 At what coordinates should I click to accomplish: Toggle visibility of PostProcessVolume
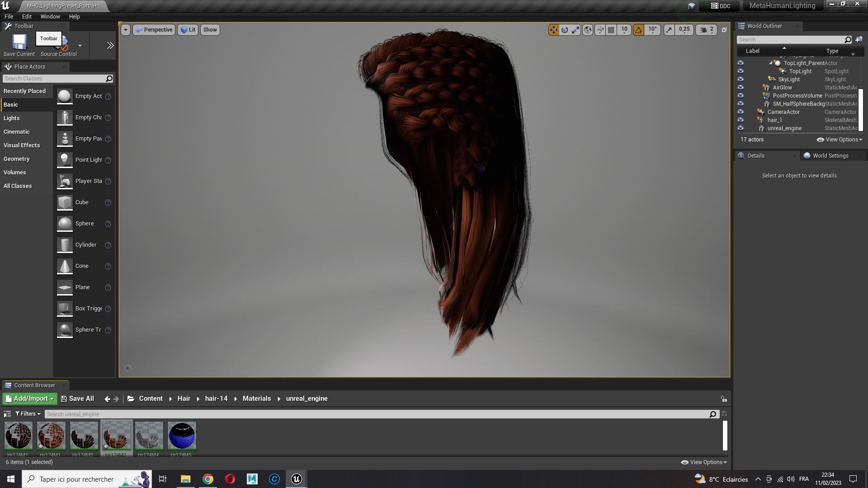(741, 96)
